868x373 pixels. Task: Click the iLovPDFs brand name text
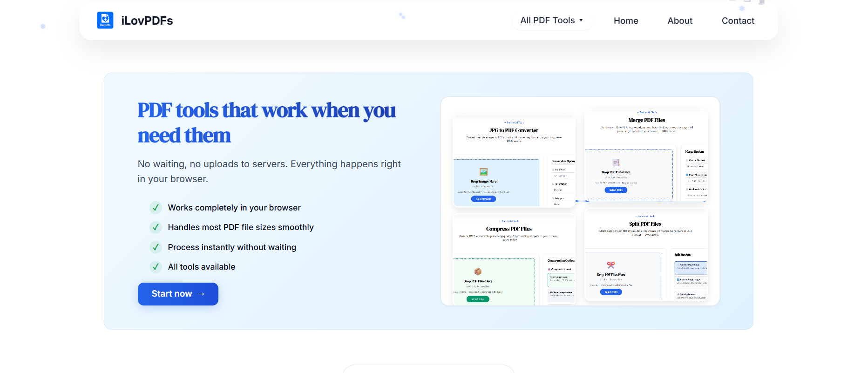pos(147,21)
